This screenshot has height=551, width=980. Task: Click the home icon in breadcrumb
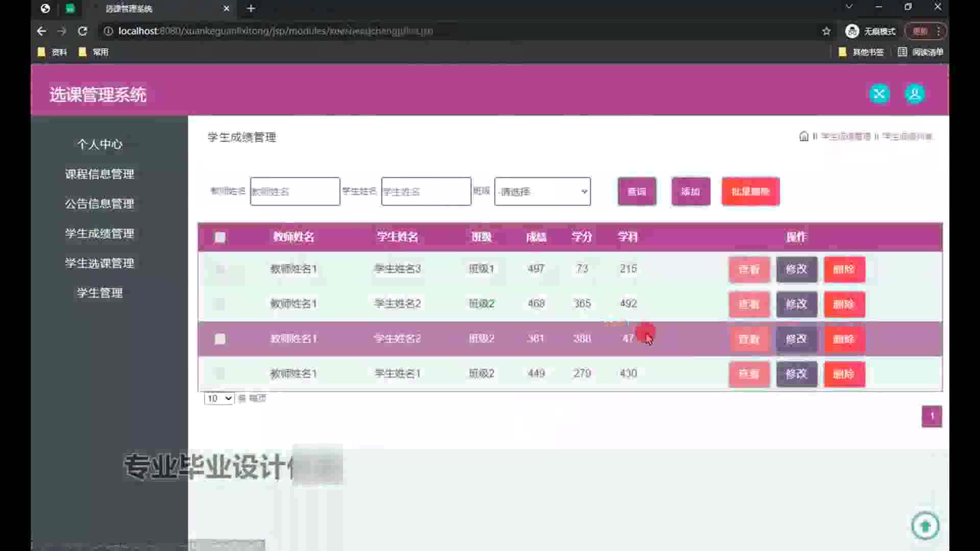(x=803, y=136)
